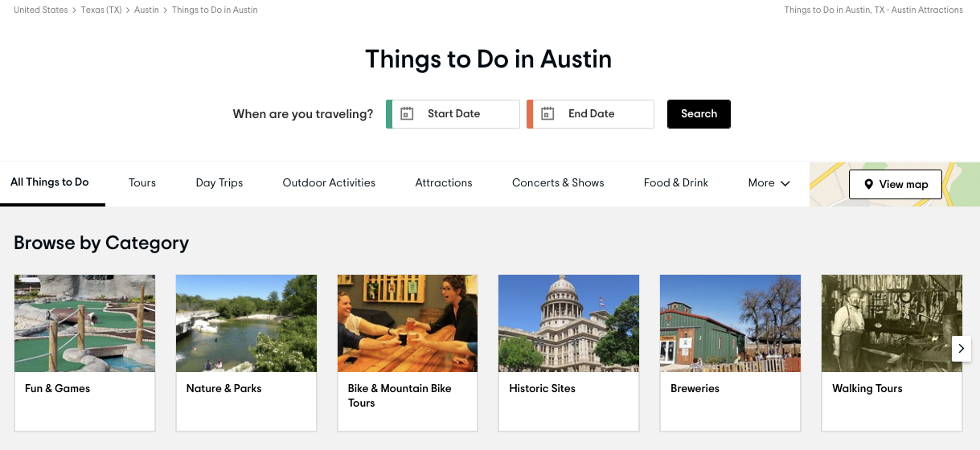Image resolution: width=980 pixels, height=450 pixels.
Task: Go to United States breadcrumb link
Action: click(x=41, y=10)
